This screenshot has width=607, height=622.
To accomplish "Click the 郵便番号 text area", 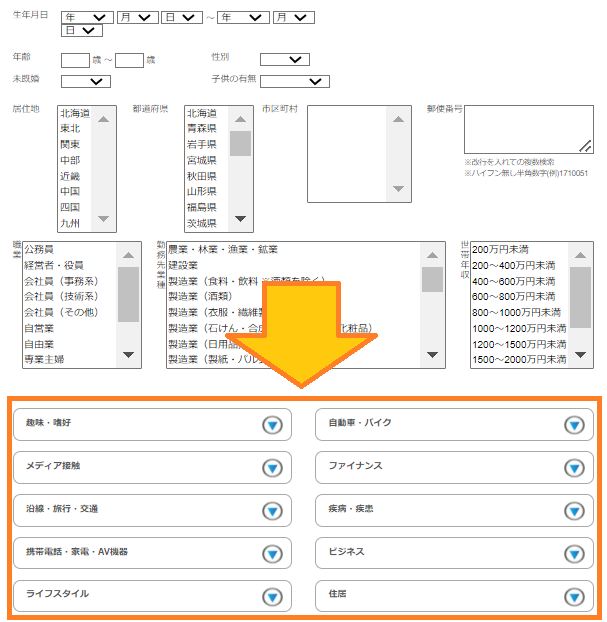I will point(528,128).
